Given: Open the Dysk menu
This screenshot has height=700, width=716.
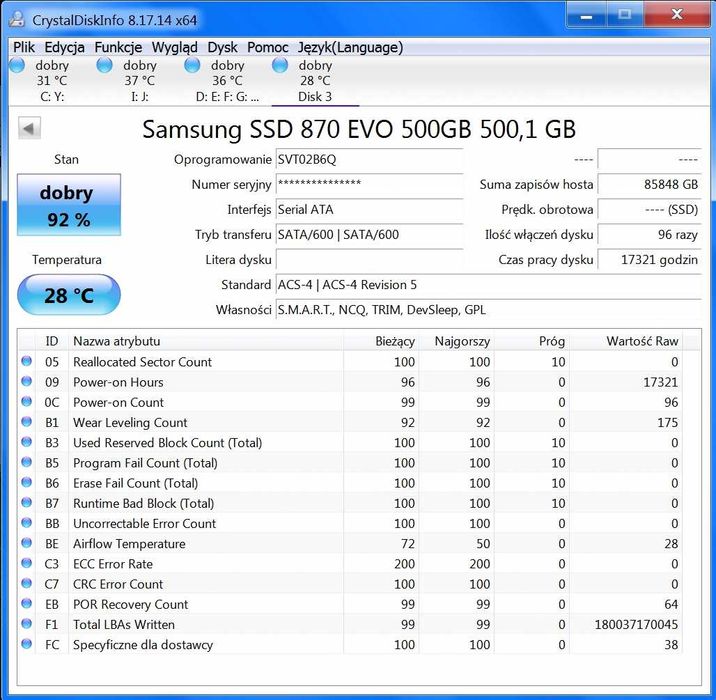Looking at the screenshot, I should [x=222, y=47].
